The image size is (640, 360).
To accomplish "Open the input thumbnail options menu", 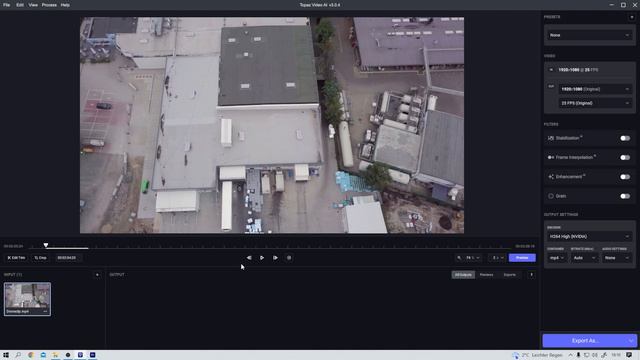I will click(45, 311).
